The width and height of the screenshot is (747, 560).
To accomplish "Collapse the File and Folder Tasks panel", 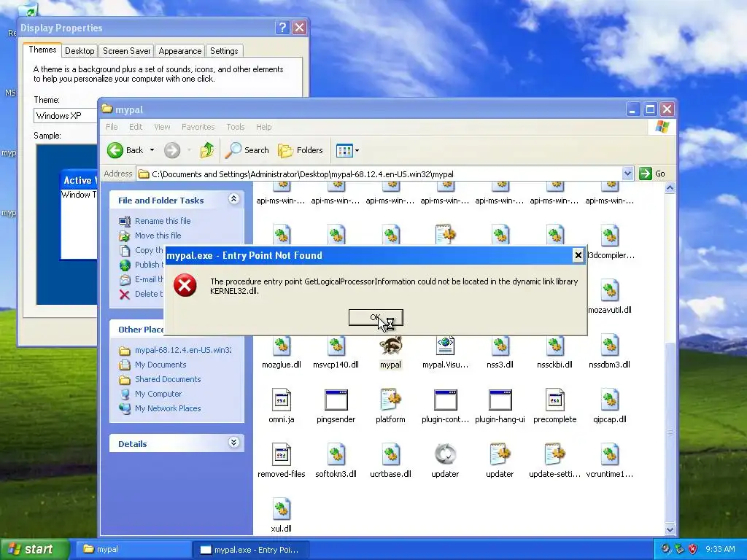I will tap(233, 199).
